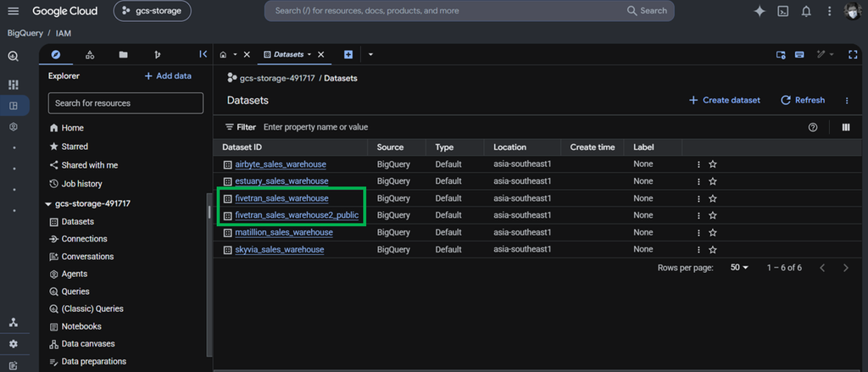Star the fivetran_sales_warehouse2_public dataset
This screenshot has height=372, width=868.
point(713,215)
